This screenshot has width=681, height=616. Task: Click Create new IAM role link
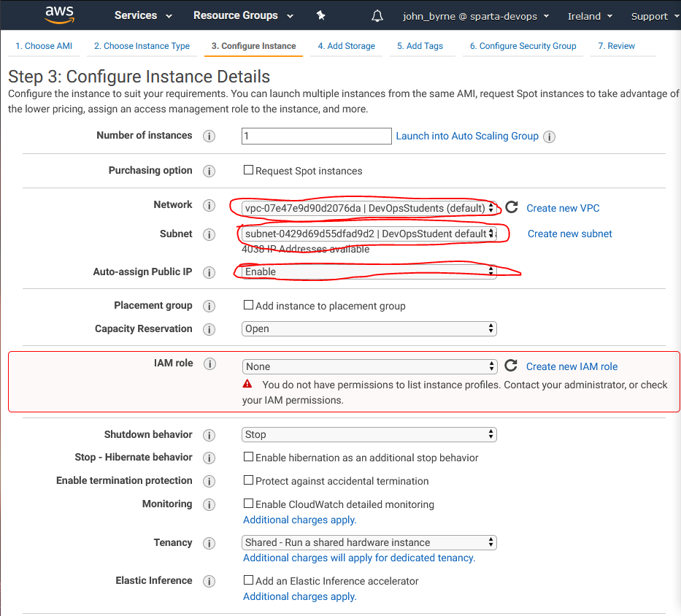572,366
